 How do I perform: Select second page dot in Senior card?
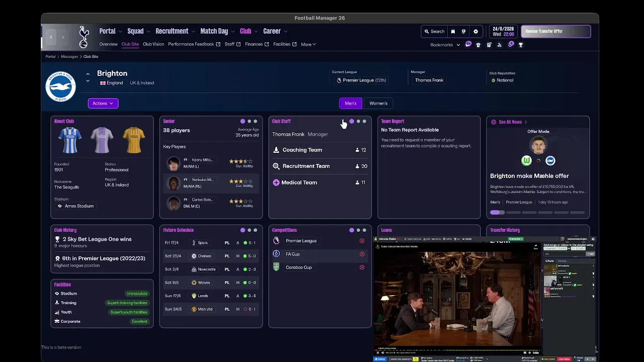[x=249, y=121]
